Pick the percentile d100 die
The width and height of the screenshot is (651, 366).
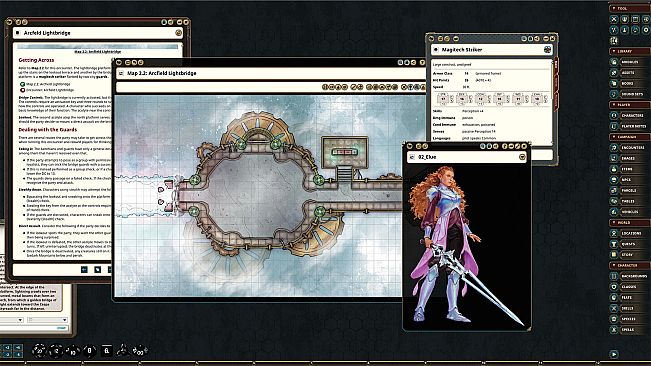(x=140, y=351)
